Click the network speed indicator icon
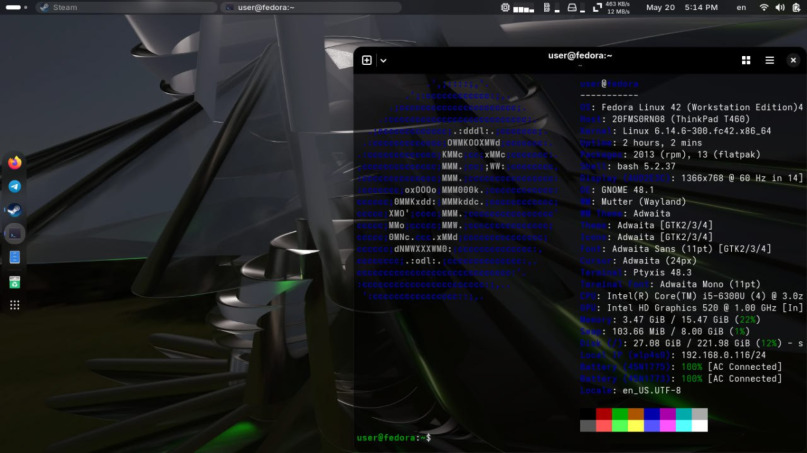Viewport: 807px width, 453px height. pos(597,8)
